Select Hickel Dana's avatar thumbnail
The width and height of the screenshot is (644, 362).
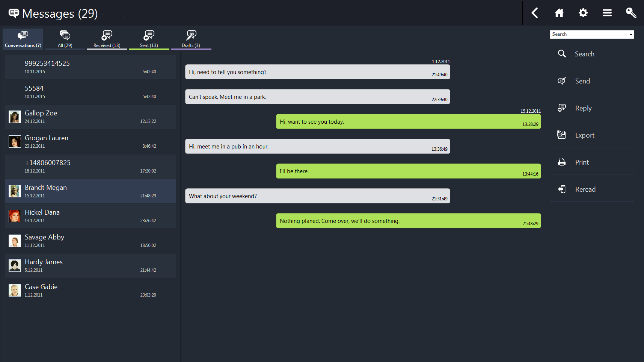tap(15, 216)
